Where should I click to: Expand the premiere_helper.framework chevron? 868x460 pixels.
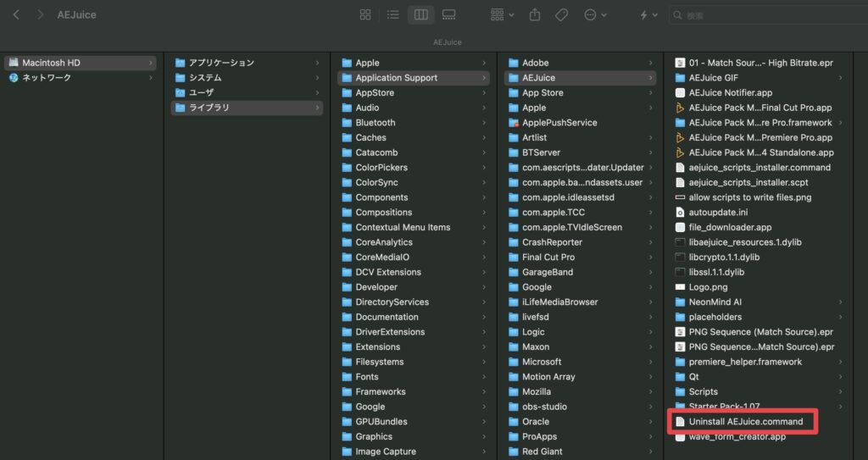click(x=840, y=362)
